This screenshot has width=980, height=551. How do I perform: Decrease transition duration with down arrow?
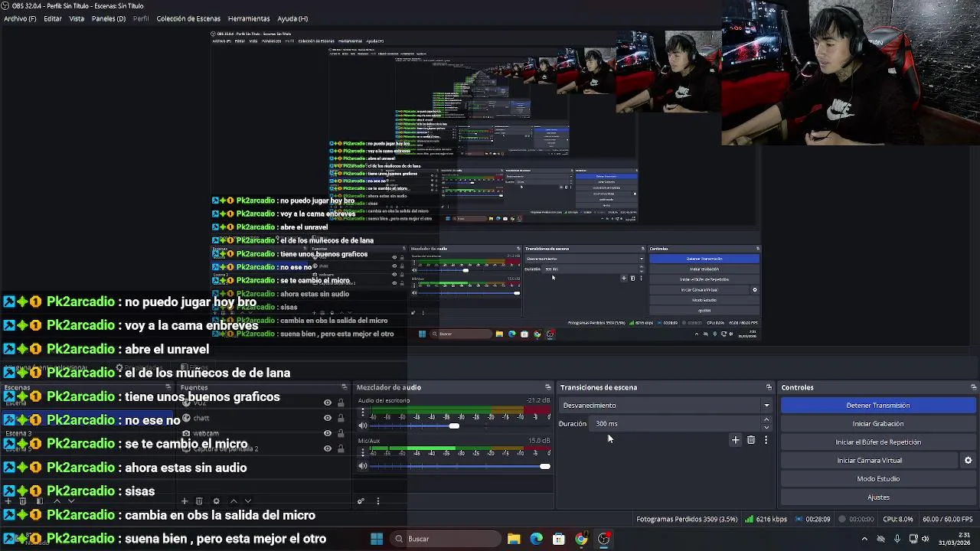coord(766,427)
